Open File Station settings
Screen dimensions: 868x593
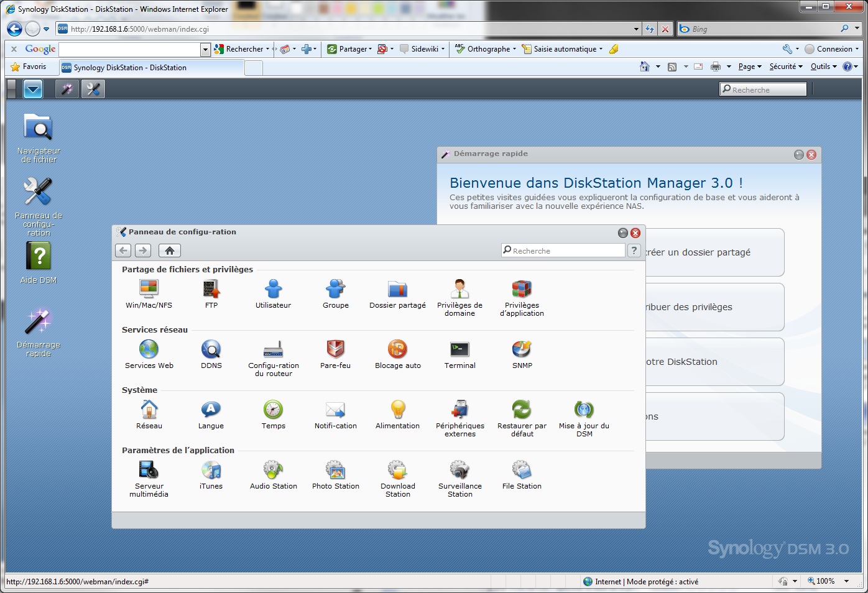click(522, 475)
